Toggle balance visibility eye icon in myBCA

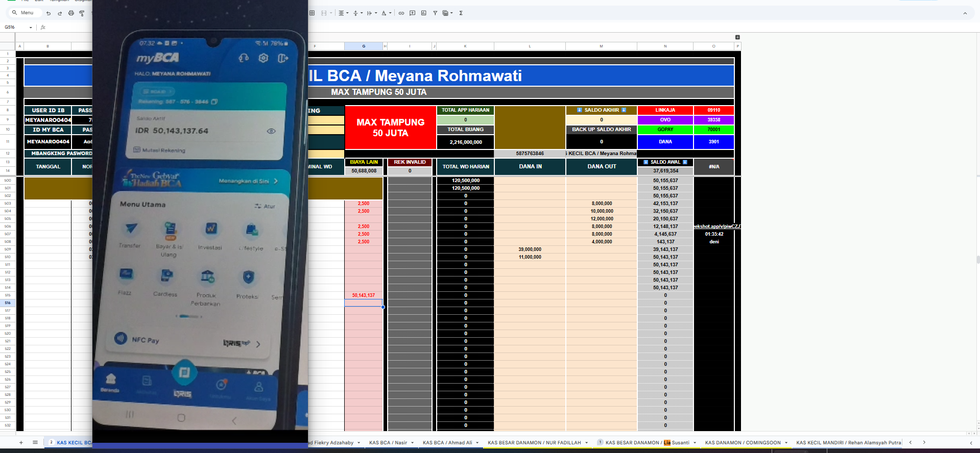pos(271,131)
